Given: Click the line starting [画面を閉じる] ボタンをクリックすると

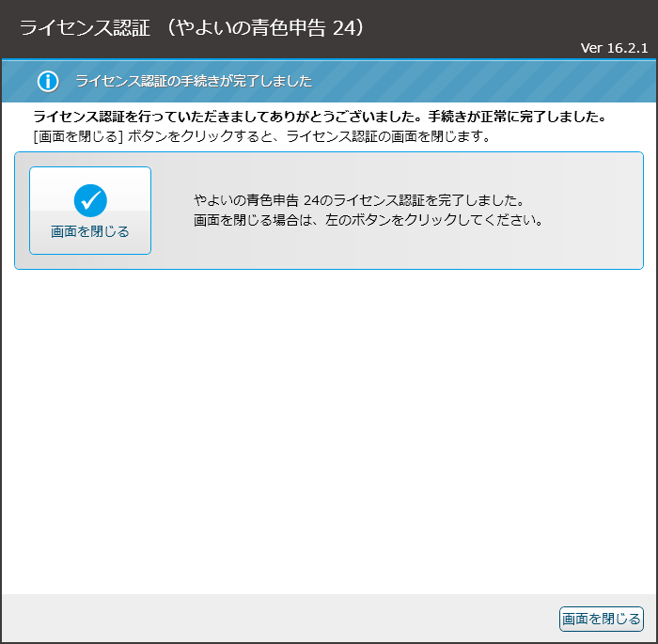Looking at the screenshot, I should [x=262, y=136].
